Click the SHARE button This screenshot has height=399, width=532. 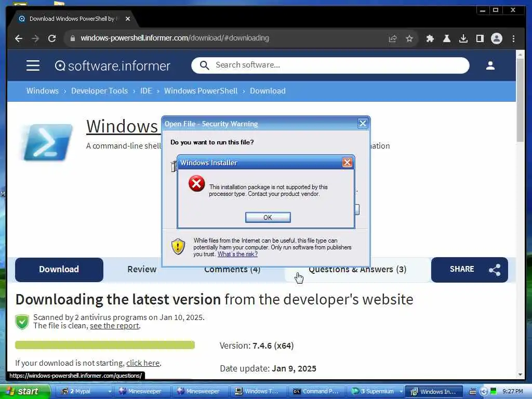point(469,270)
